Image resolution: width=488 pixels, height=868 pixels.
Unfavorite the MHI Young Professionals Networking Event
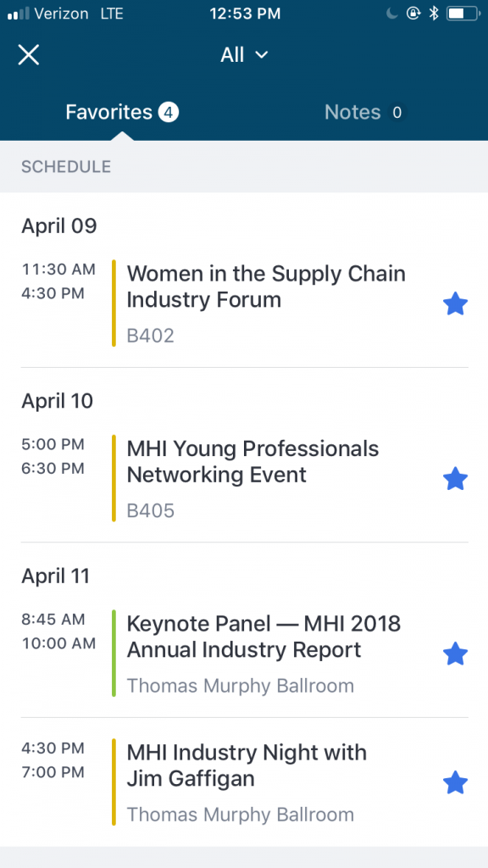tap(455, 478)
